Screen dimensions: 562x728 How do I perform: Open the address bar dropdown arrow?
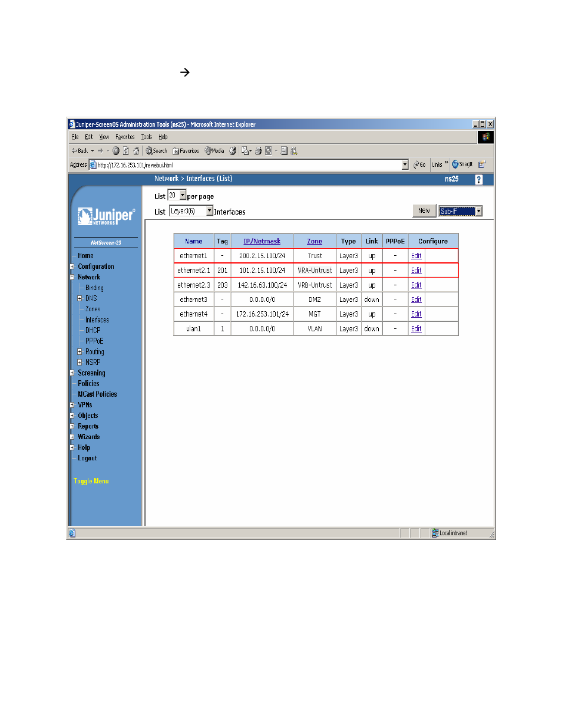coord(405,165)
